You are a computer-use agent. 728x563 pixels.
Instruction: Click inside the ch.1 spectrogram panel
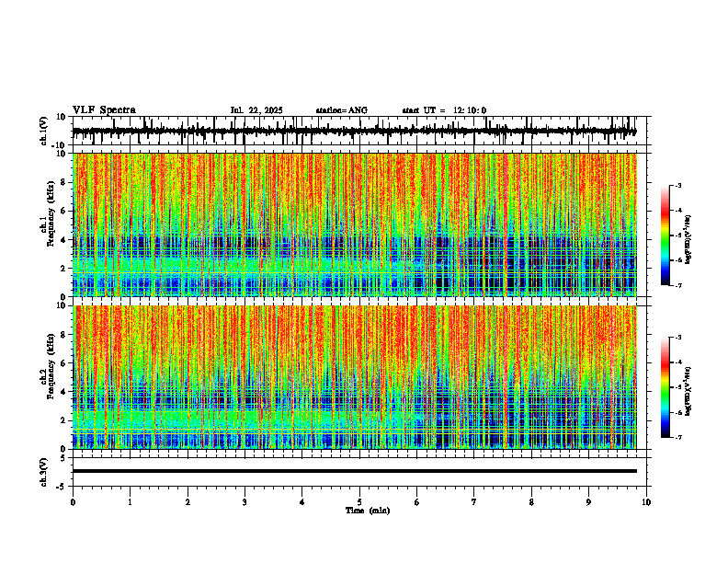[355, 224]
